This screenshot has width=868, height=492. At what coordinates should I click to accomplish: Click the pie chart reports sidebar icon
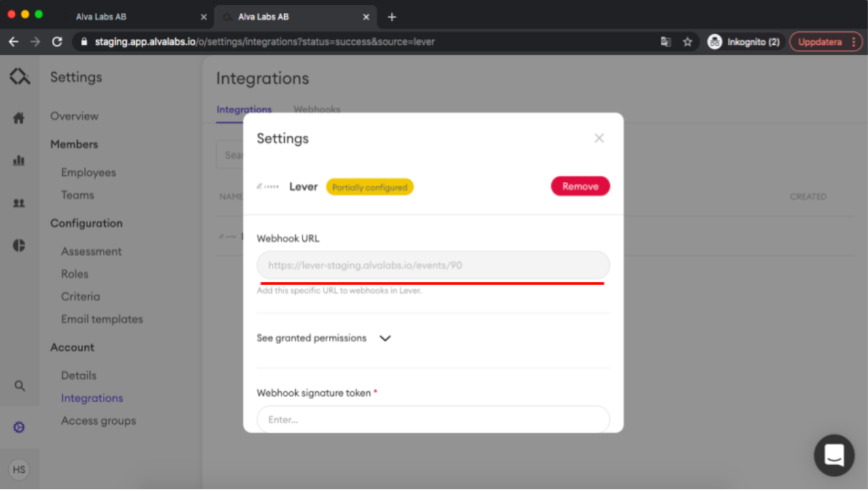[x=19, y=245]
